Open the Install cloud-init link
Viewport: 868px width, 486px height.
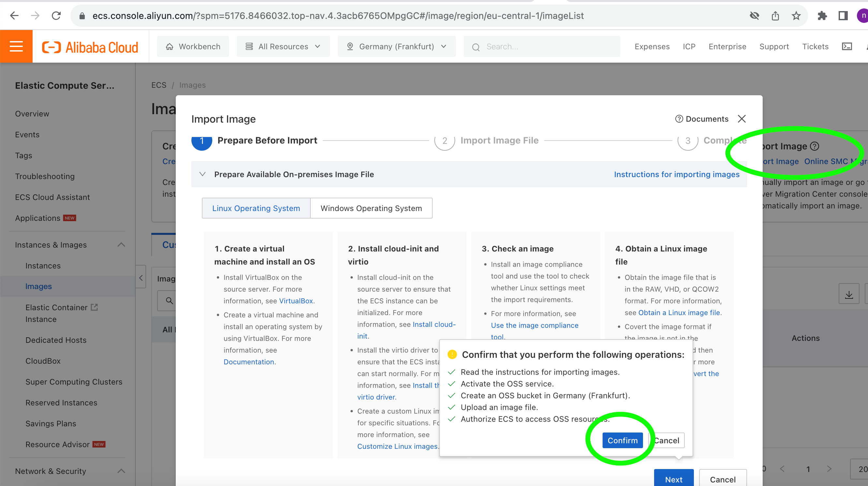click(406, 330)
